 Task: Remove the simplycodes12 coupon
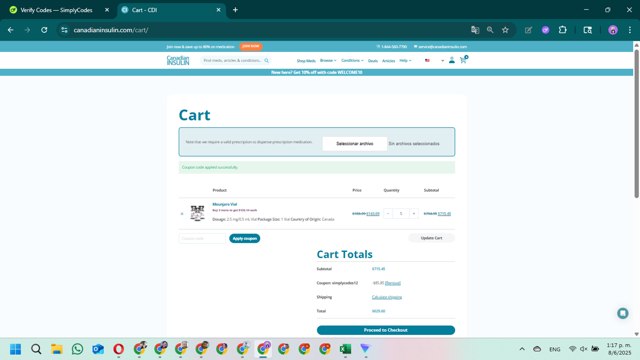pos(393,283)
